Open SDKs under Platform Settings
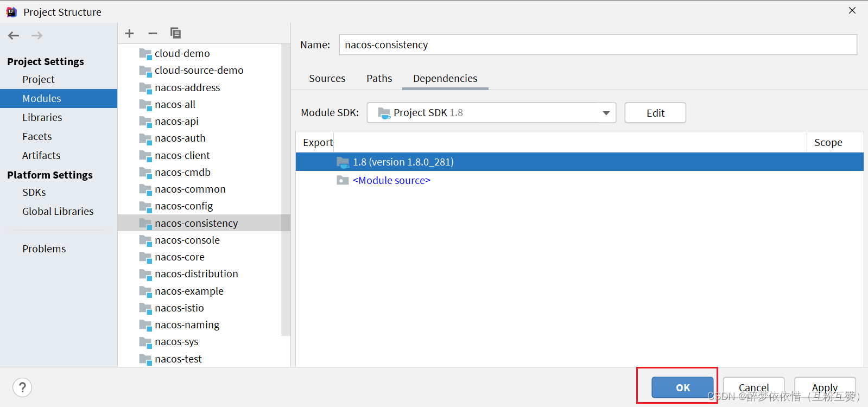The height and width of the screenshot is (407, 868). tap(34, 193)
